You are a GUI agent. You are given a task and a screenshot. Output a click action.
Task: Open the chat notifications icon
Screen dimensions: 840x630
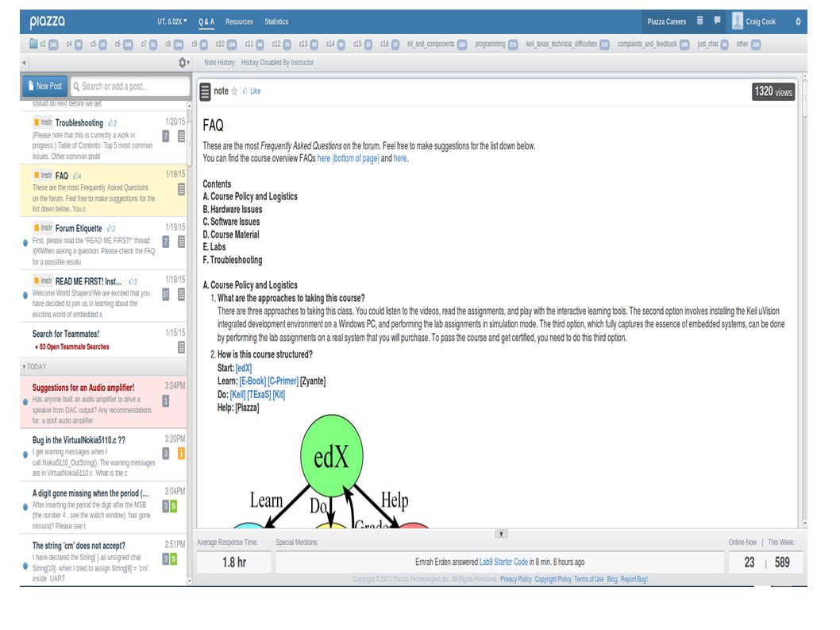[717, 21]
